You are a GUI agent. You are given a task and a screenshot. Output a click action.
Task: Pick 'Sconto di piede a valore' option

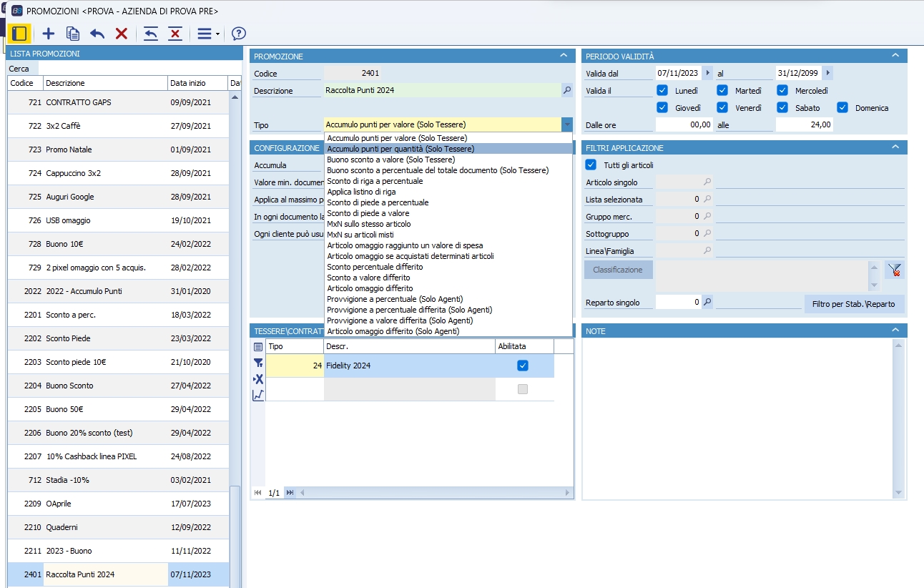click(x=448, y=213)
